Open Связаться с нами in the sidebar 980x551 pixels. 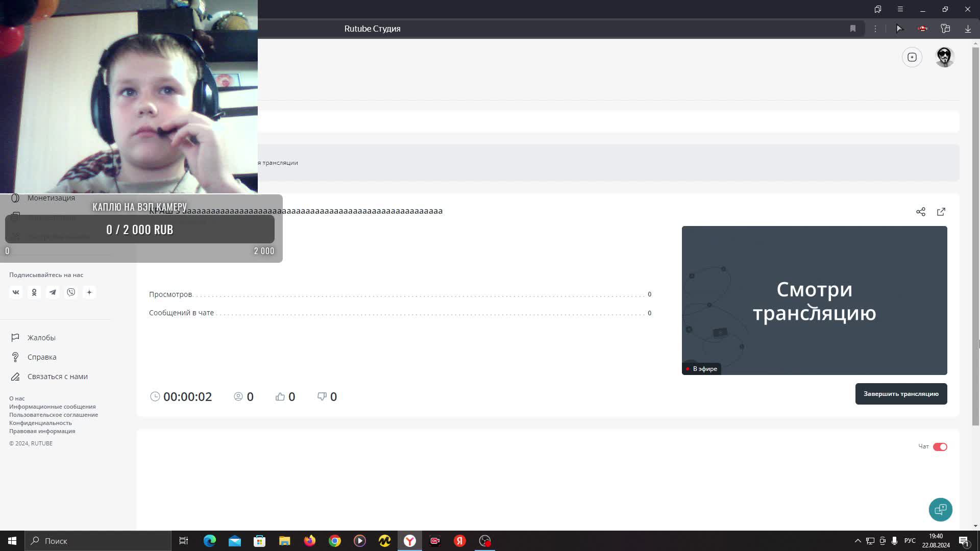point(58,377)
